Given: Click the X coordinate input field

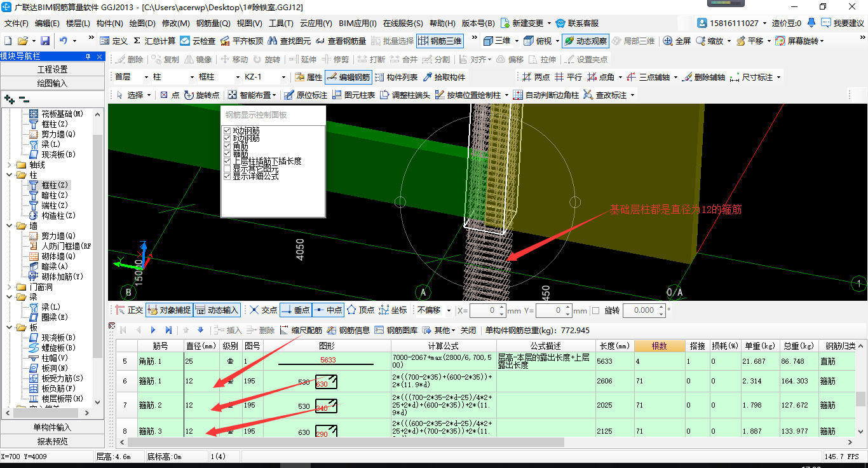Looking at the screenshot, I should point(487,310).
